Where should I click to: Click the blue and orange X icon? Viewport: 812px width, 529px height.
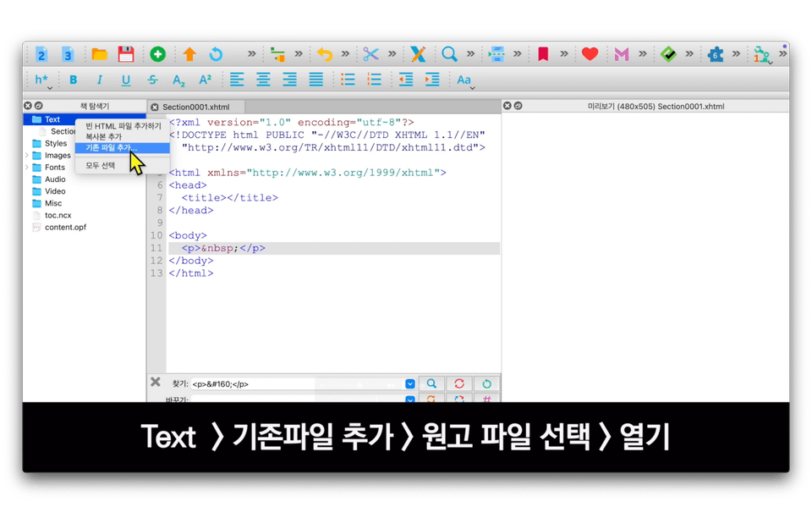(x=418, y=54)
